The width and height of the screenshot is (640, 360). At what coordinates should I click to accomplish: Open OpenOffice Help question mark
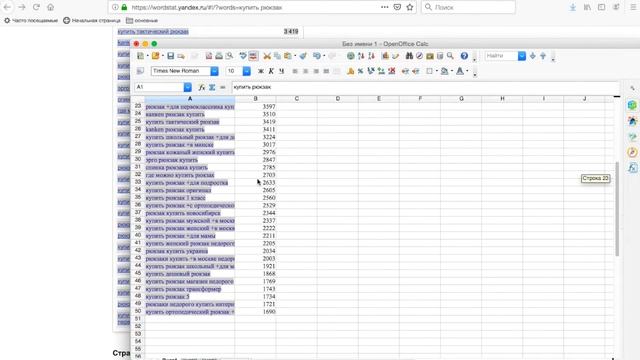(464, 56)
